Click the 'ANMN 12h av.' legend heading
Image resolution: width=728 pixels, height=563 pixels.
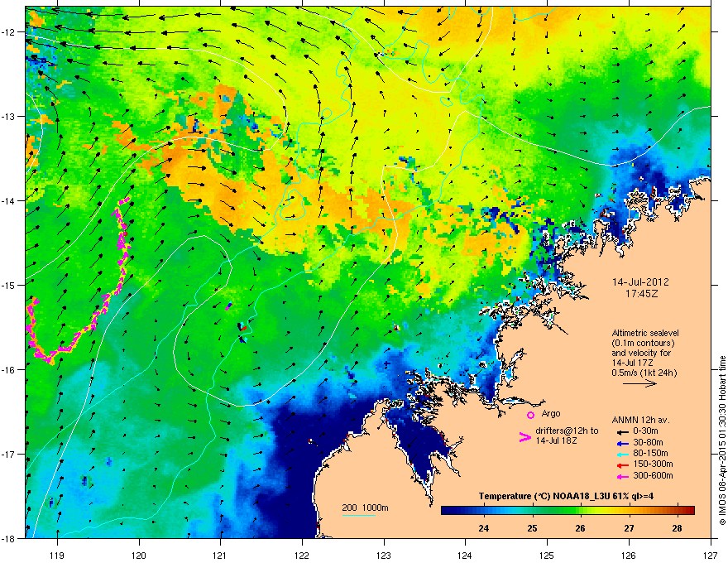pos(640,421)
